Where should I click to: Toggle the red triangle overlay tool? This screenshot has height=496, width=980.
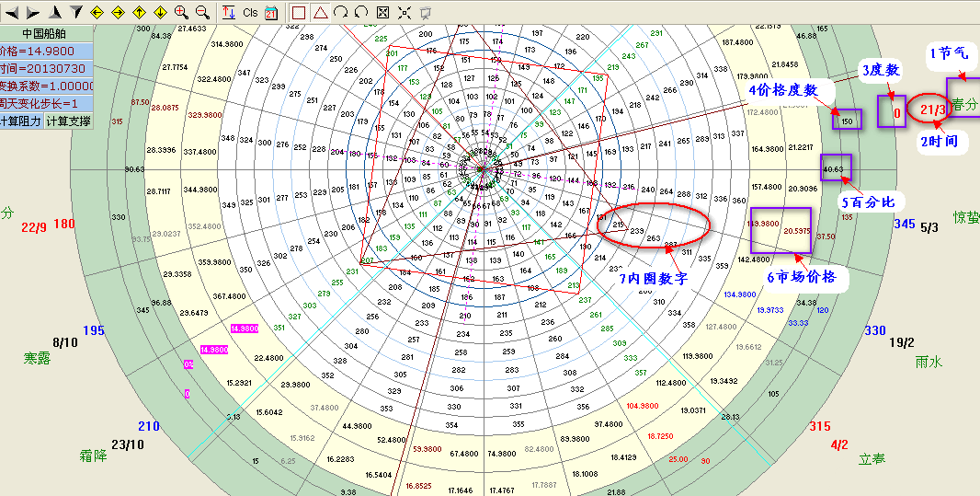click(x=319, y=12)
